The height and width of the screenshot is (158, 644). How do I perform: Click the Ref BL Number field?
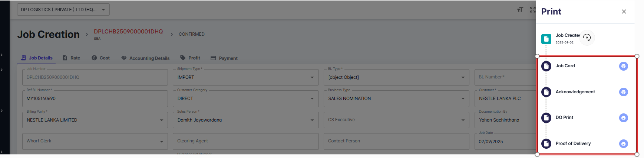click(95, 99)
